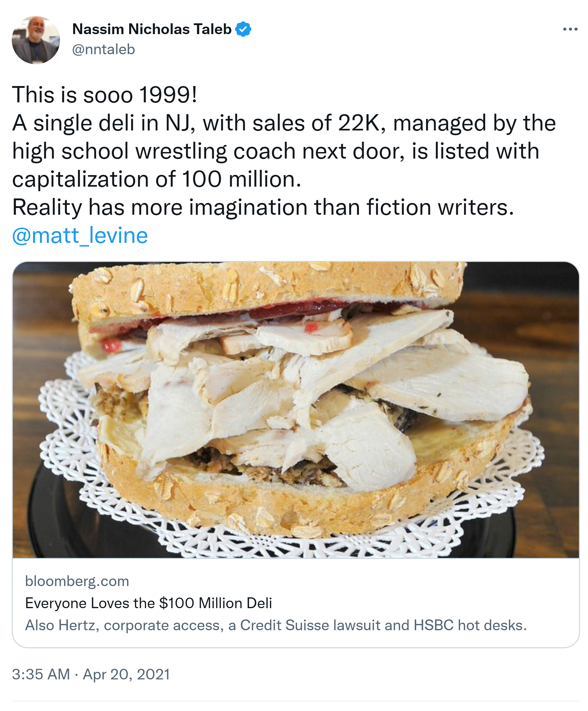588x711 pixels.
Task: Click Nassim Taleb's profile avatar photo
Action: tap(36, 40)
